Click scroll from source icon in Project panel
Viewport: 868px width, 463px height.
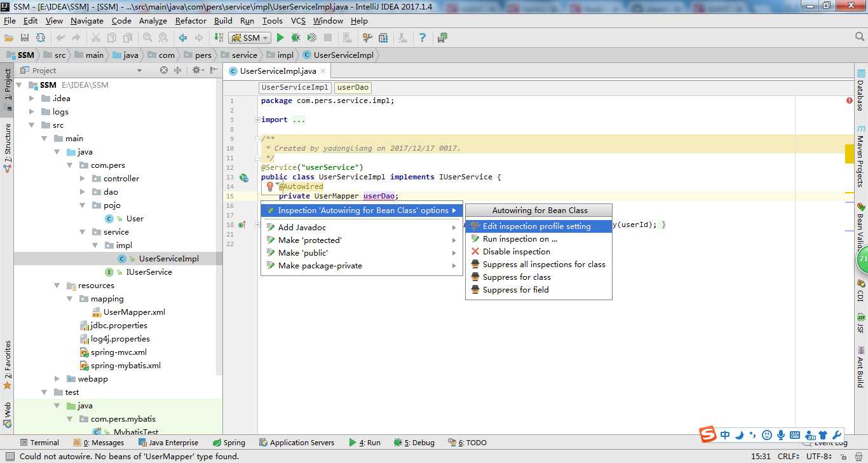[x=163, y=71]
